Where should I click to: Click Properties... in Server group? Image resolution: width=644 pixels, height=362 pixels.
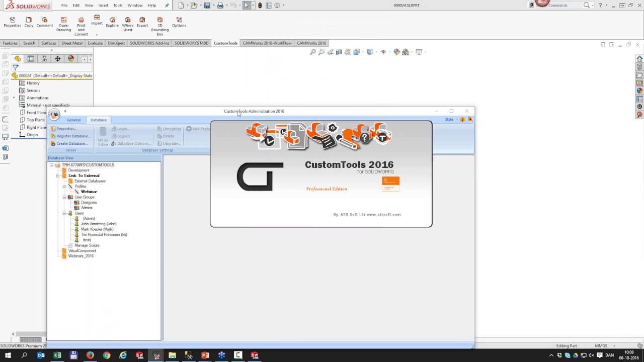click(x=64, y=129)
